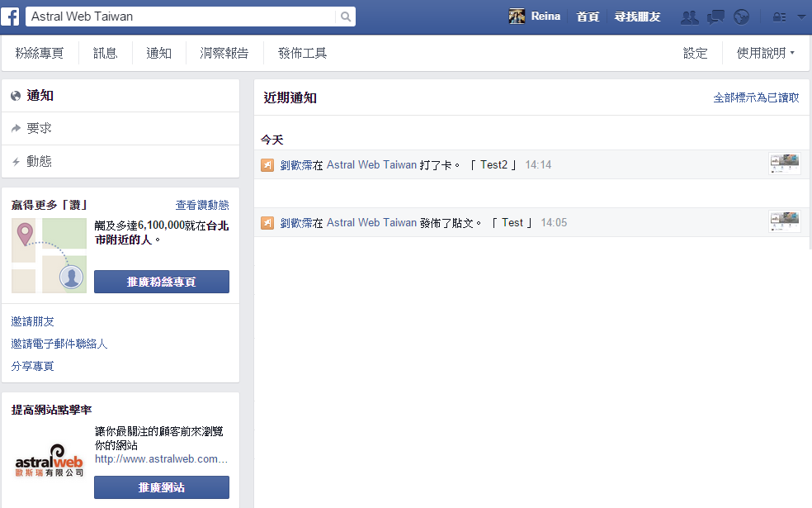
Task: Expand the 使用說明 dropdown
Action: [766, 53]
